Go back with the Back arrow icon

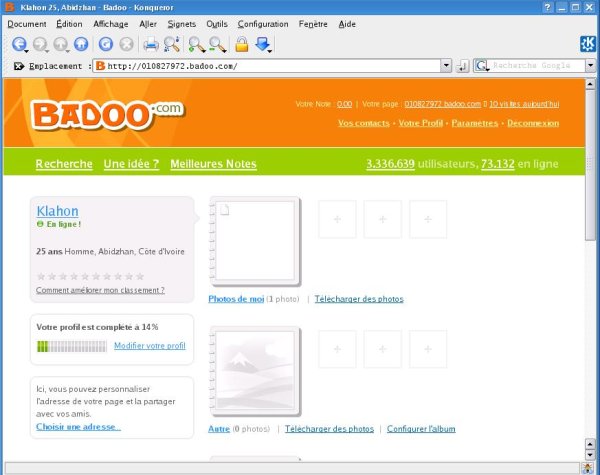coord(19,44)
